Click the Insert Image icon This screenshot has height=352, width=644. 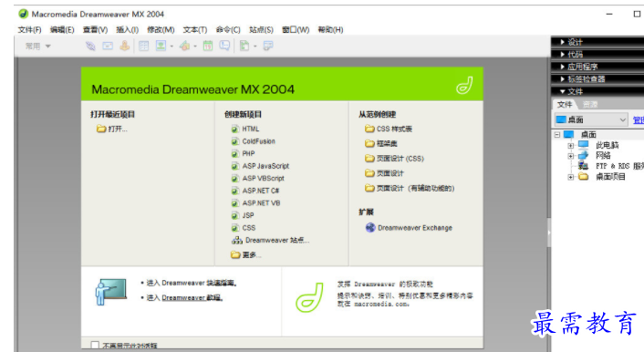click(x=161, y=46)
